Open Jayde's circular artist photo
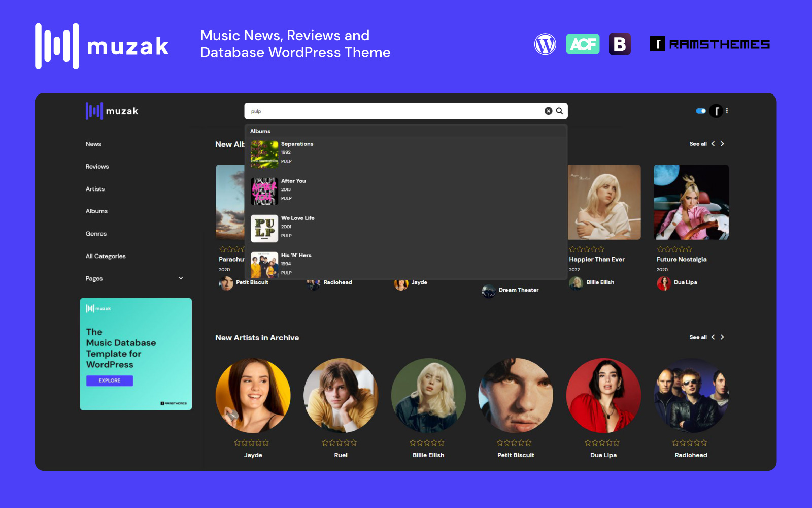 point(253,396)
